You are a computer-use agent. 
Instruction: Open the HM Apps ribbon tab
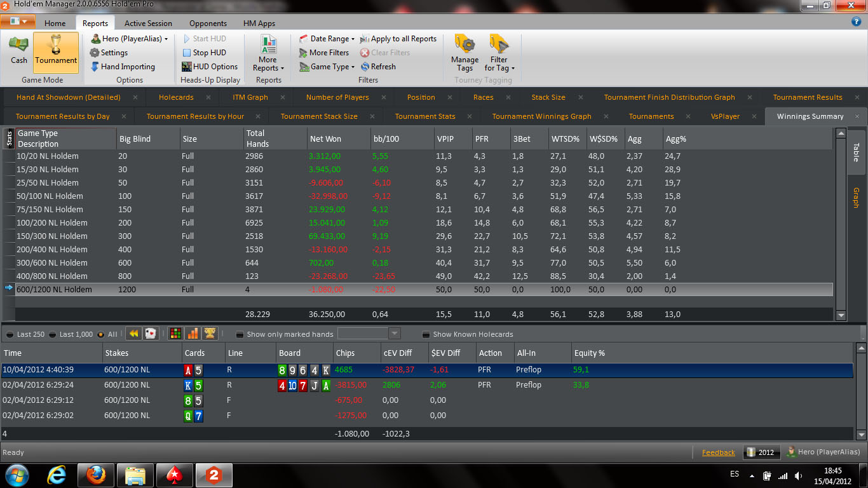[x=259, y=23]
